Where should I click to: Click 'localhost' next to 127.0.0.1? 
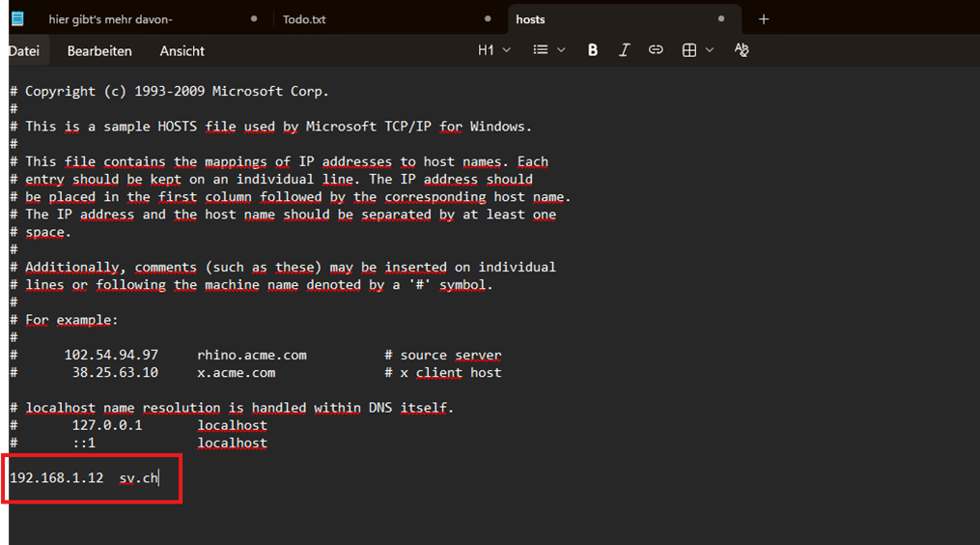click(232, 425)
